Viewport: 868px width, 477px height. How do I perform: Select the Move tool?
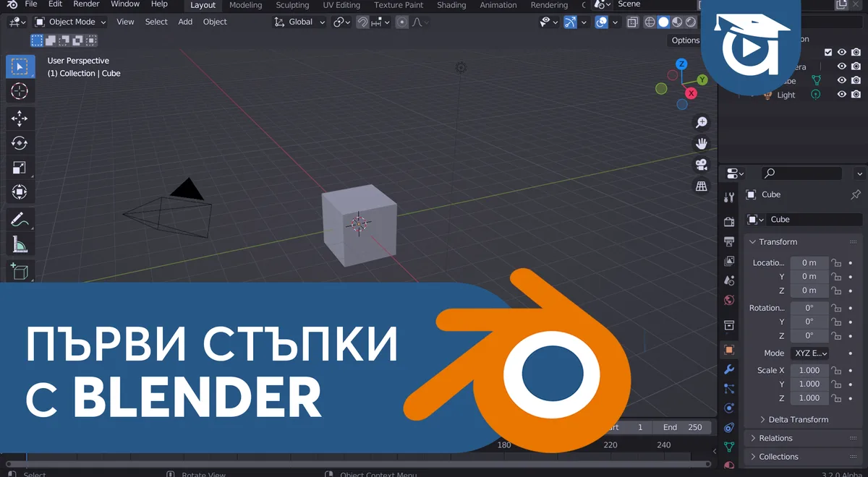20,119
